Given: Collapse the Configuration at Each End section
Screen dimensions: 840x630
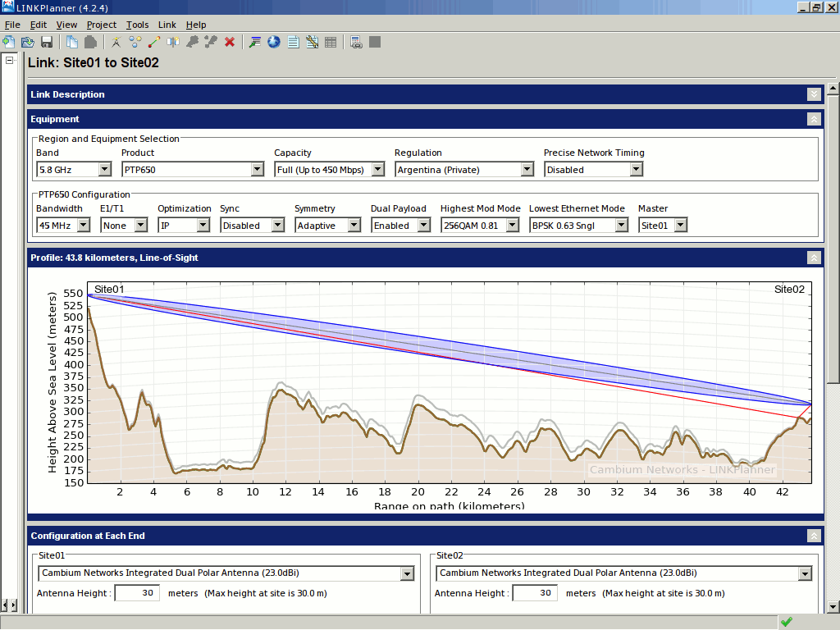Looking at the screenshot, I should coord(814,536).
